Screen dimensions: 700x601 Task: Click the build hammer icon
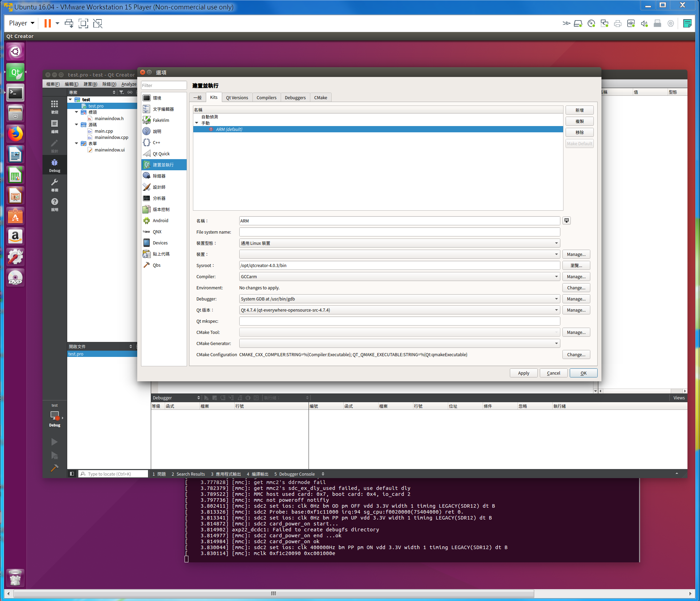[x=54, y=468]
